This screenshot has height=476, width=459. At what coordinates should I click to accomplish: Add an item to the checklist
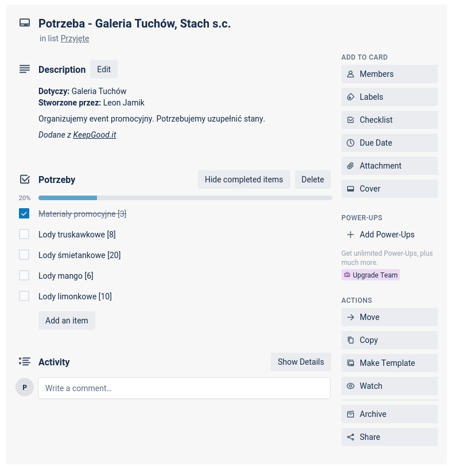click(67, 321)
